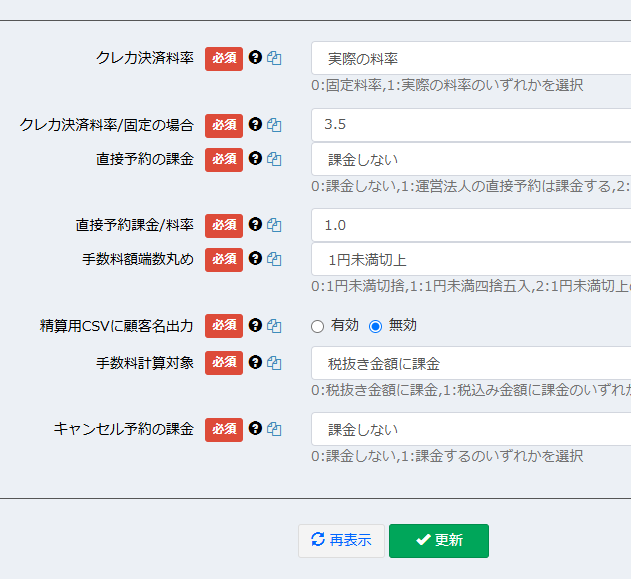Select 有効 radio for CSV customer name
The width and height of the screenshot is (631, 579).
318,326
